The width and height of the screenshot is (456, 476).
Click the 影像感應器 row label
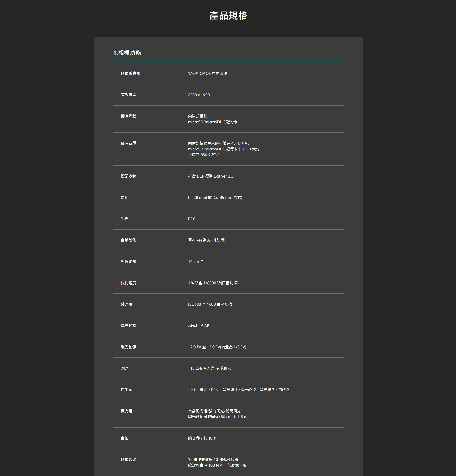tap(131, 74)
